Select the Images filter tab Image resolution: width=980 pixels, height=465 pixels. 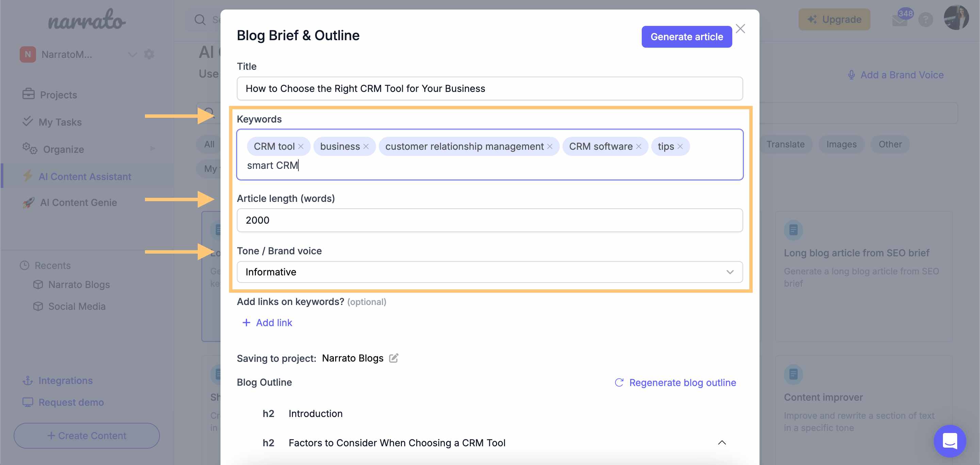click(x=841, y=144)
